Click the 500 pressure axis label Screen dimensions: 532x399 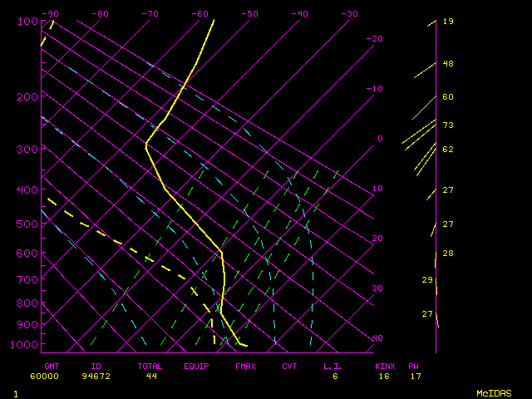point(27,224)
